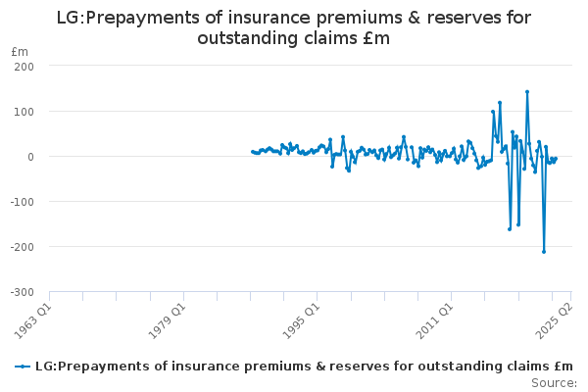
Task: Click the last data point near 2025
Action: [x=556, y=158]
